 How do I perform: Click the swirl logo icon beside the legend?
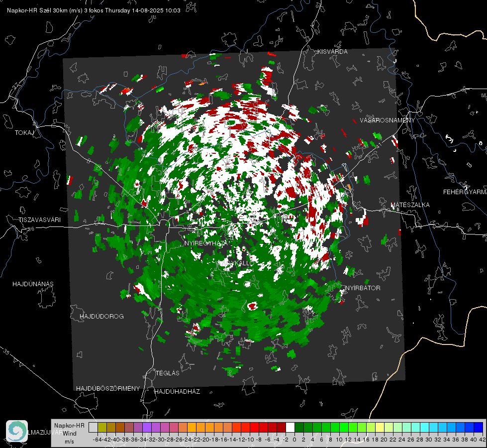17,431
